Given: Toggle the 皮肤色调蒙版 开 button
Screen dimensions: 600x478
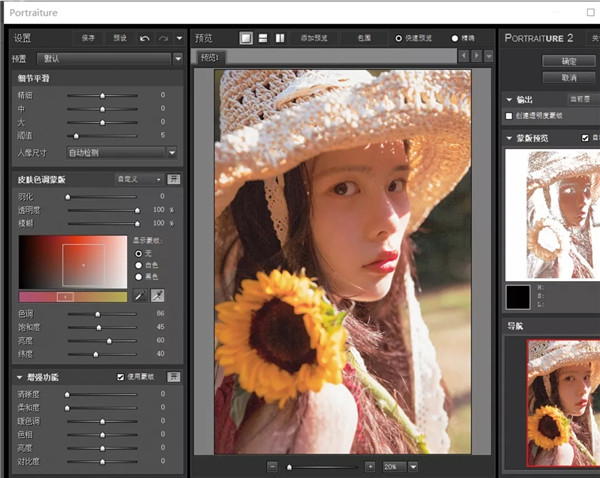Looking at the screenshot, I should [x=173, y=179].
